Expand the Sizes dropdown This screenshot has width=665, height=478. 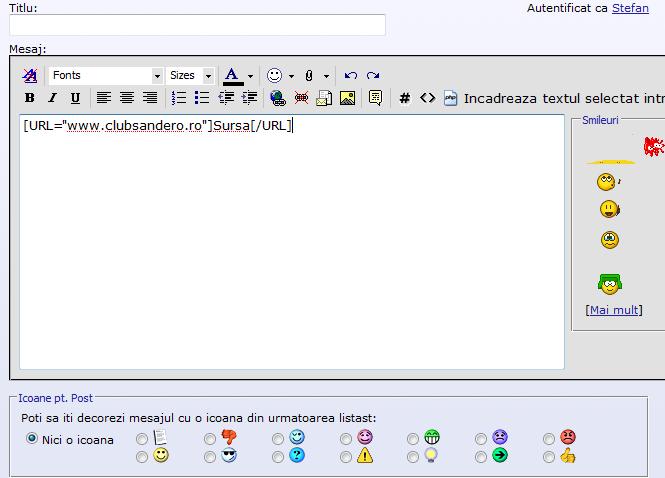pyautogui.click(x=208, y=76)
